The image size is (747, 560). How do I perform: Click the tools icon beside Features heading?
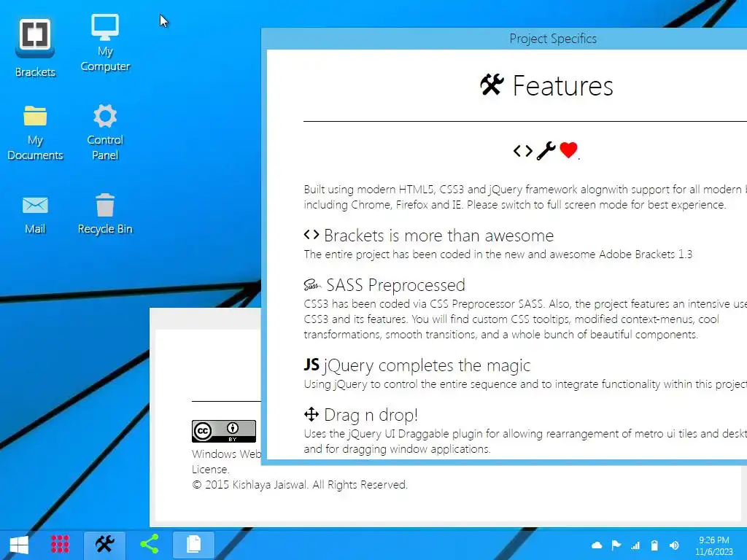pos(492,85)
